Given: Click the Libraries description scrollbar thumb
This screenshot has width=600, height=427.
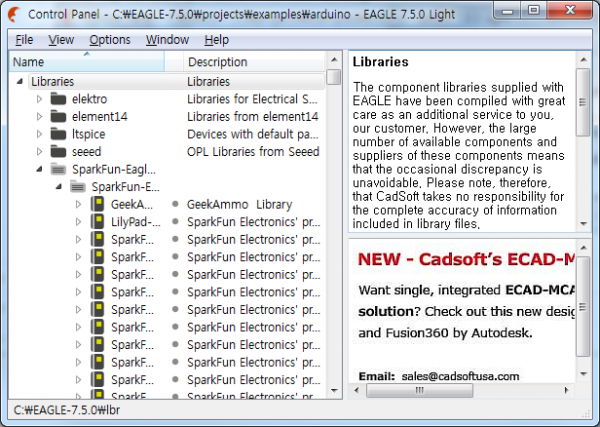Looking at the screenshot, I should click(x=583, y=102).
